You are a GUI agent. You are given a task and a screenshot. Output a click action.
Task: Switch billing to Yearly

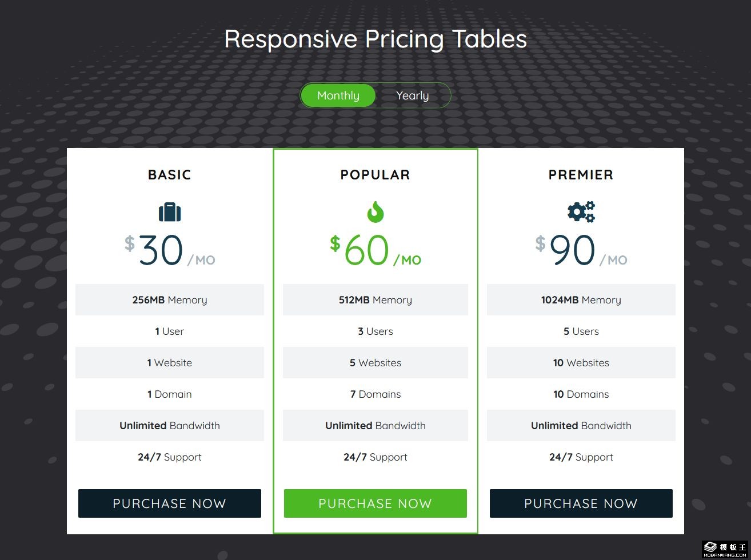click(x=413, y=95)
